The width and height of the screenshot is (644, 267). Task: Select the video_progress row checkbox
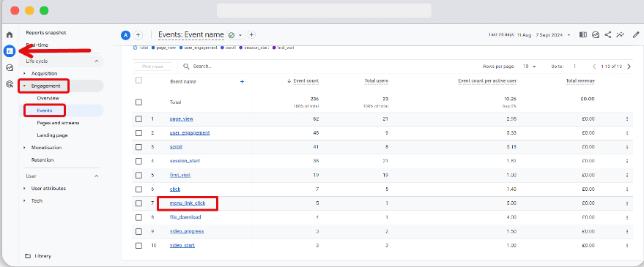click(x=138, y=231)
